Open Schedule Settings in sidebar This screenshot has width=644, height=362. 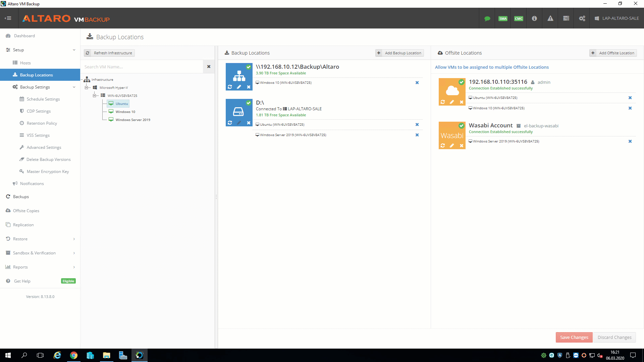coord(43,99)
